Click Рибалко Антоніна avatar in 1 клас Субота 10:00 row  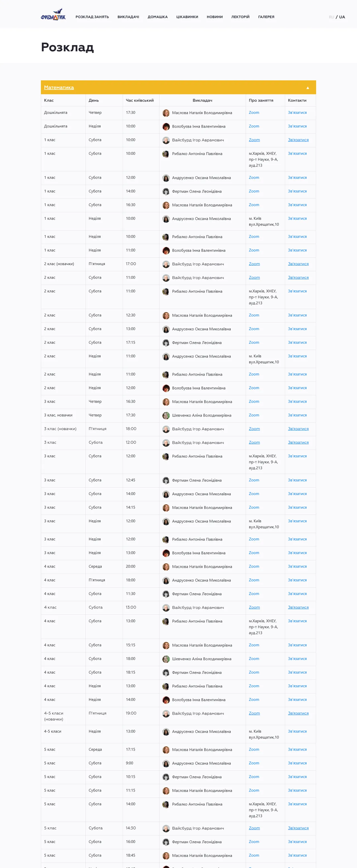[x=166, y=154]
